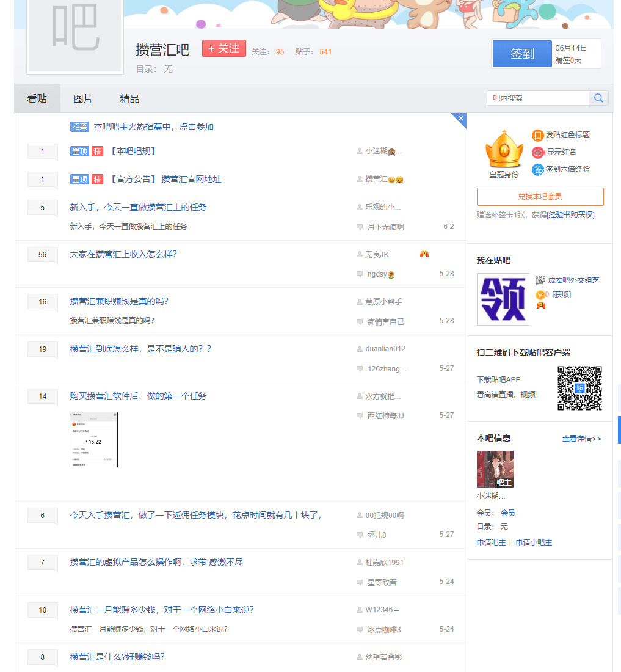Click the red 关注 follow button

coord(224,48)
